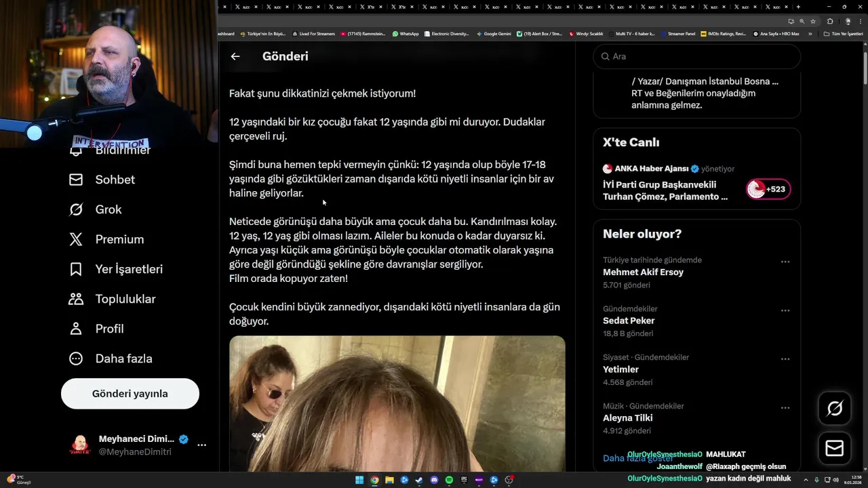This screenshot has height=488, width=868.
Task: Open the Windows Start menu
Action: point(359,480)
